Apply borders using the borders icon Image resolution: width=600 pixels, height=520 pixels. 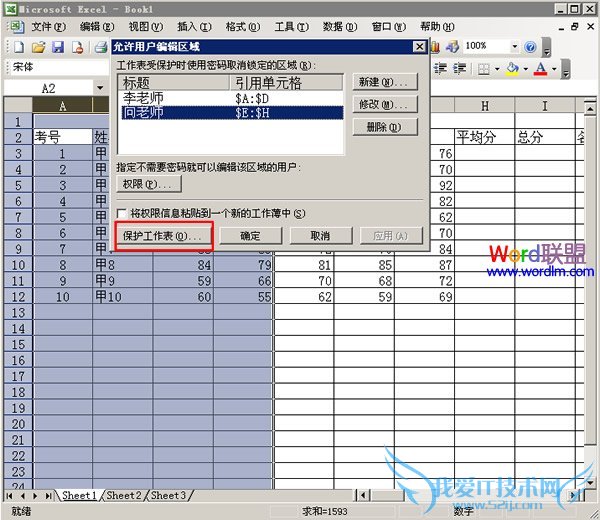tap(484, 69)
